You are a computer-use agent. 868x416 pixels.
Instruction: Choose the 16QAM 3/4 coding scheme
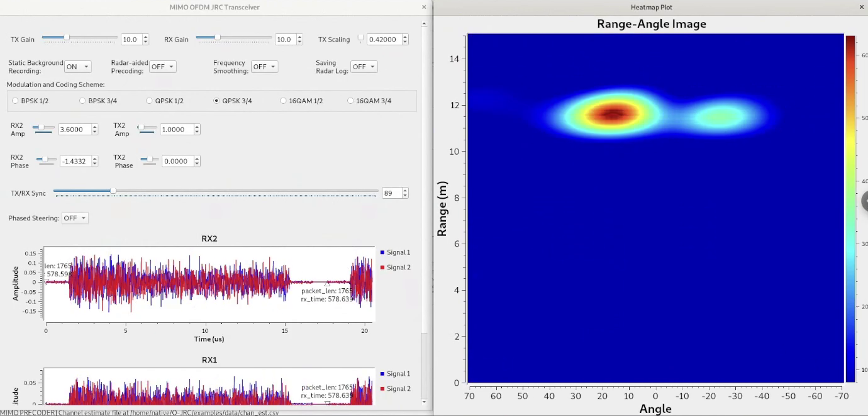[x=351, y=101]
